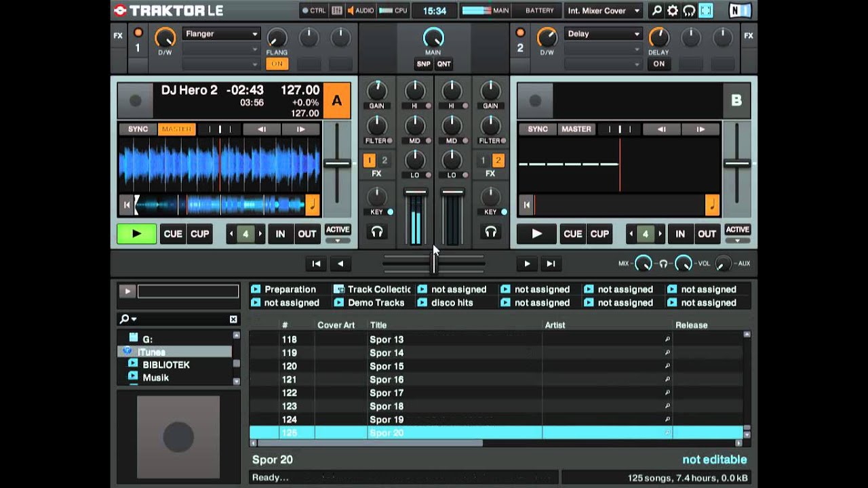This screenshot has width=868, height=488.
Task: Click crossfader nudge left arrow
Action: [340, 264]
